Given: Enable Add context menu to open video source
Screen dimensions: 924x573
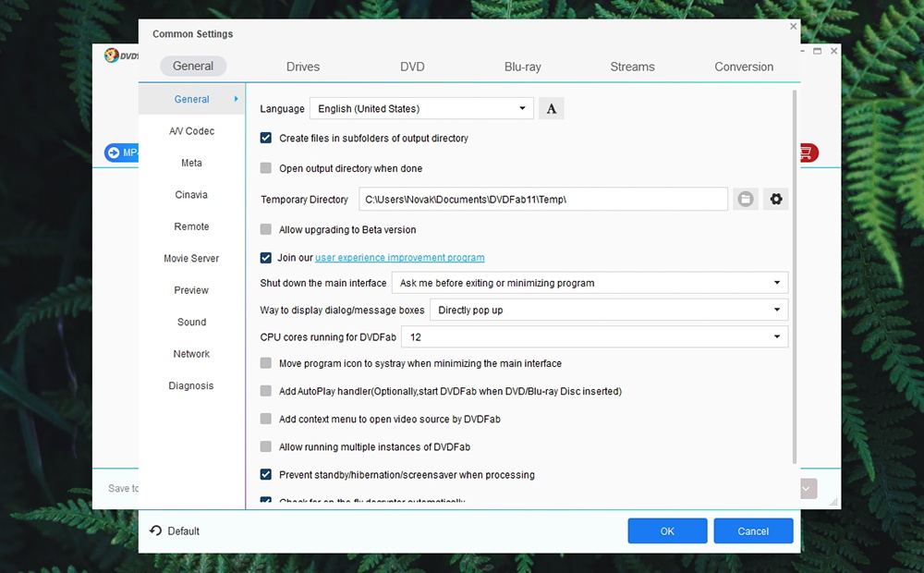Looking at the screenshot, I should coord(266,419).
